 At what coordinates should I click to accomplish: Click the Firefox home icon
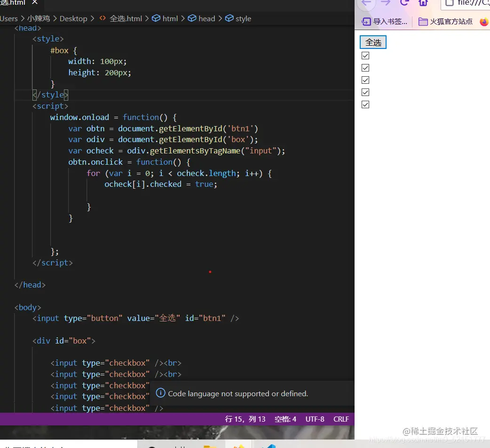[x=423, y=3]
